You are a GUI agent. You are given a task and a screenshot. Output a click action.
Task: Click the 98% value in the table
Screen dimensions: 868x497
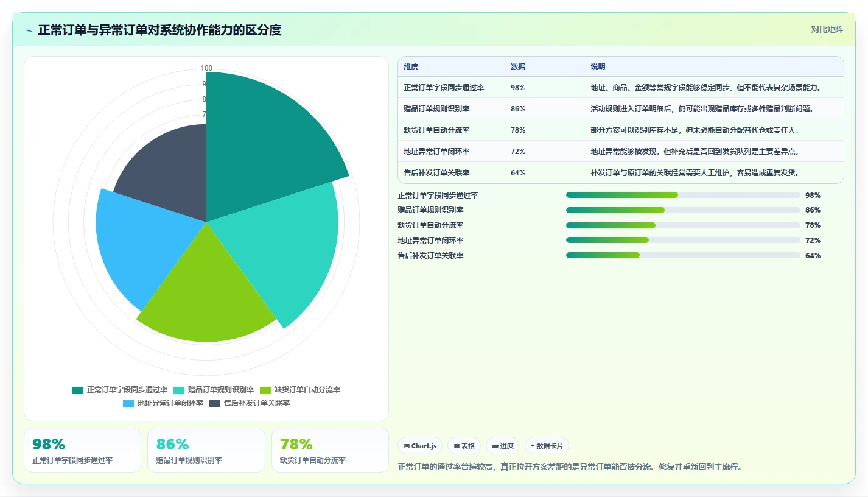(x=518, y=88)
